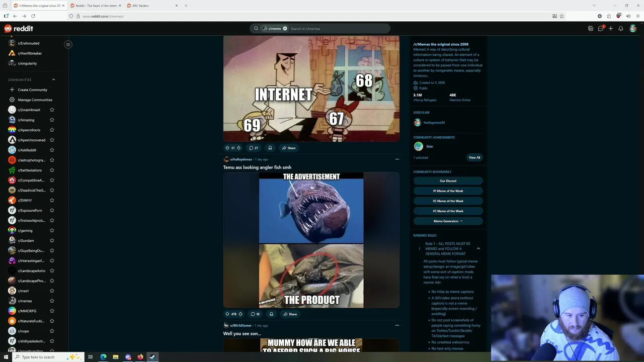This screenshot has height=362, width=644.
Task: Give award to the angler fish post
Action: [x=271, y=314]
